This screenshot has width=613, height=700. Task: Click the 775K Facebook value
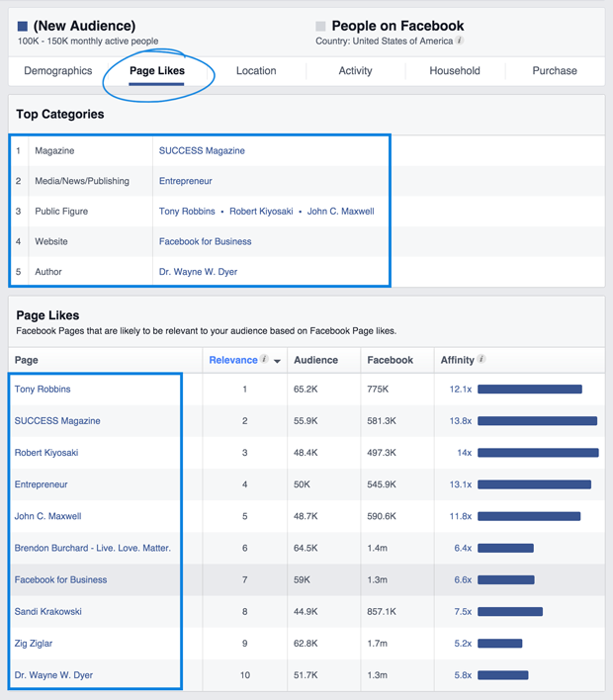(x=378, y=390)
